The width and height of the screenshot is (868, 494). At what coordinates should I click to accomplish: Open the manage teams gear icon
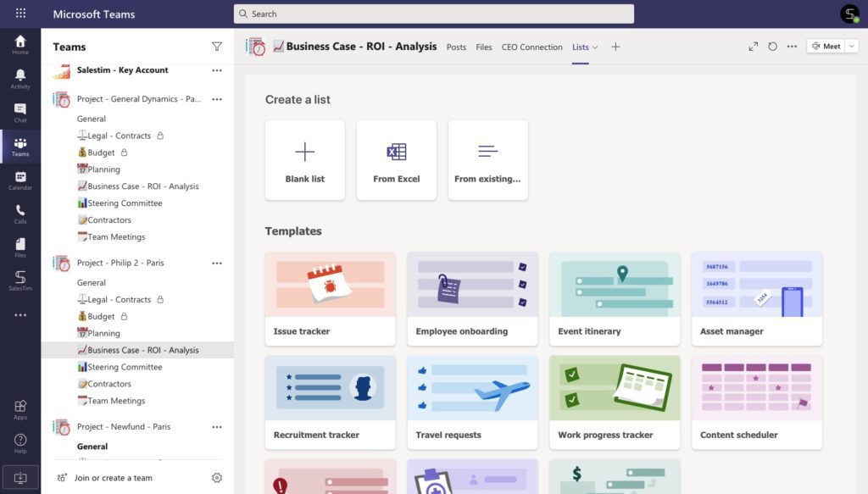coord(216,477)
